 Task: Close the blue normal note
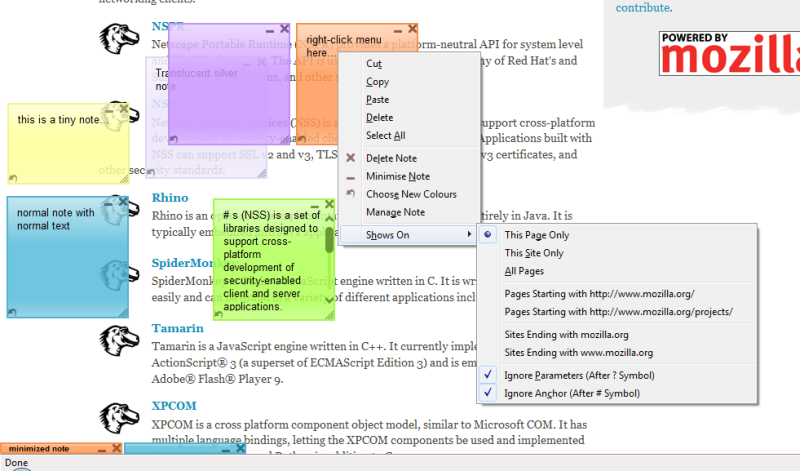(x=122, y=202)
